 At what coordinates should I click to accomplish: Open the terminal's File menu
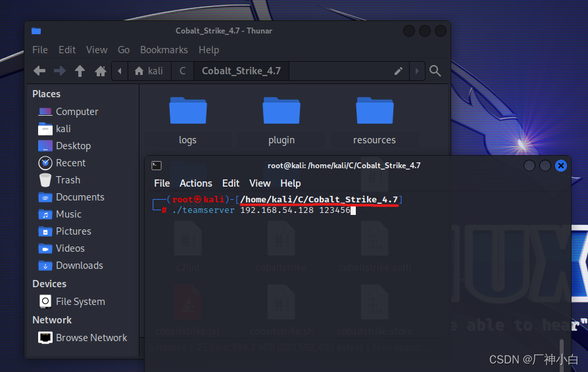pyautogui.click(x=162, y=183)
